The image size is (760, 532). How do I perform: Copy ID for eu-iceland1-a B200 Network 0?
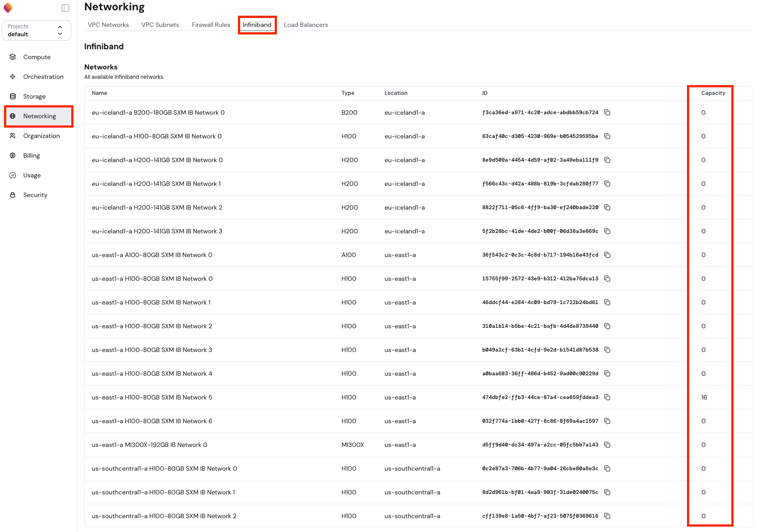click(607, 112)
